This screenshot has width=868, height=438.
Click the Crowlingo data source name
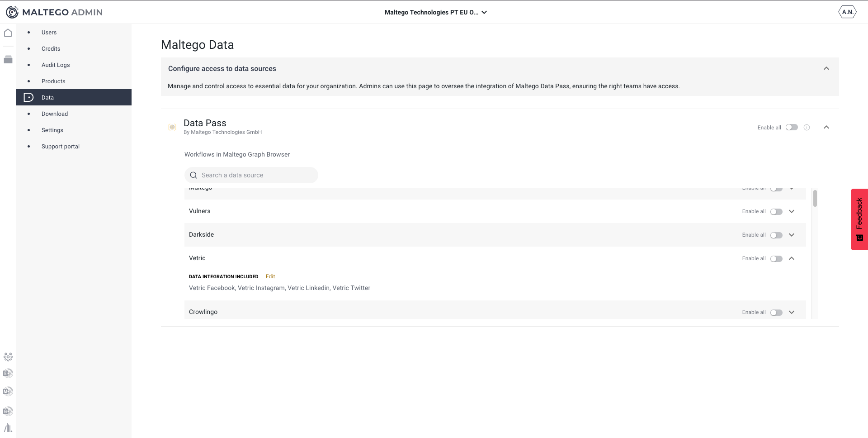pos(203,312)
